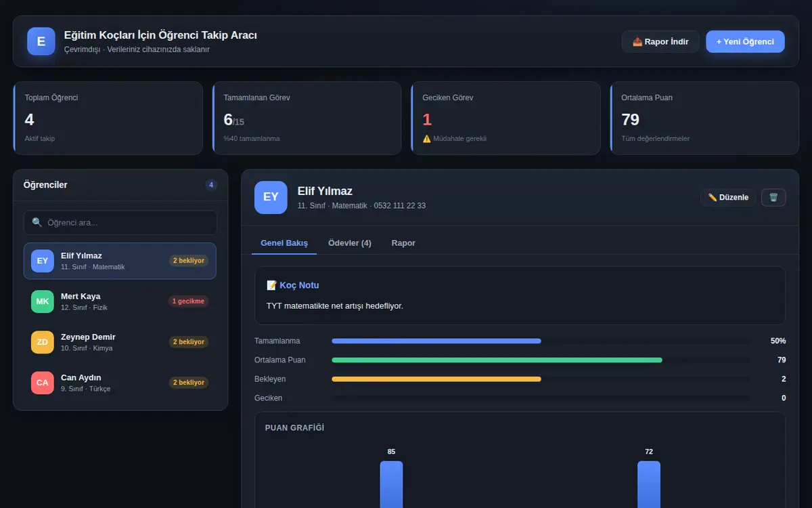
Task: Click the EY avatar in student list
Action: click(x=42, y=261)
